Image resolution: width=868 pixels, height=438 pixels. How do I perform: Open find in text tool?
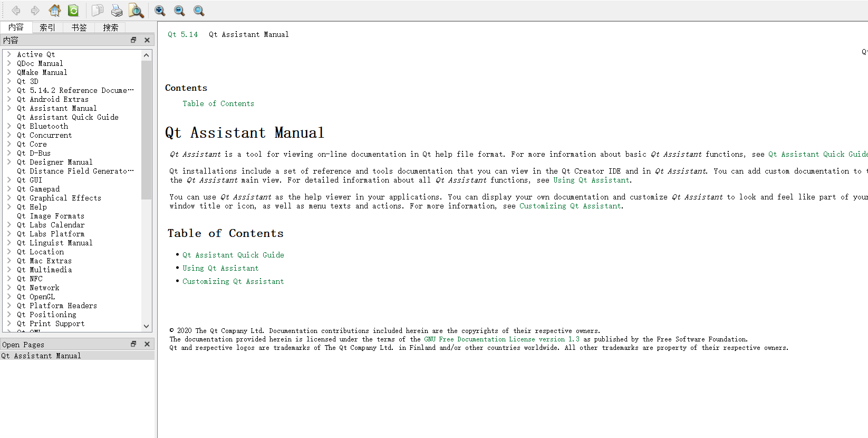(x=136, y=11)
